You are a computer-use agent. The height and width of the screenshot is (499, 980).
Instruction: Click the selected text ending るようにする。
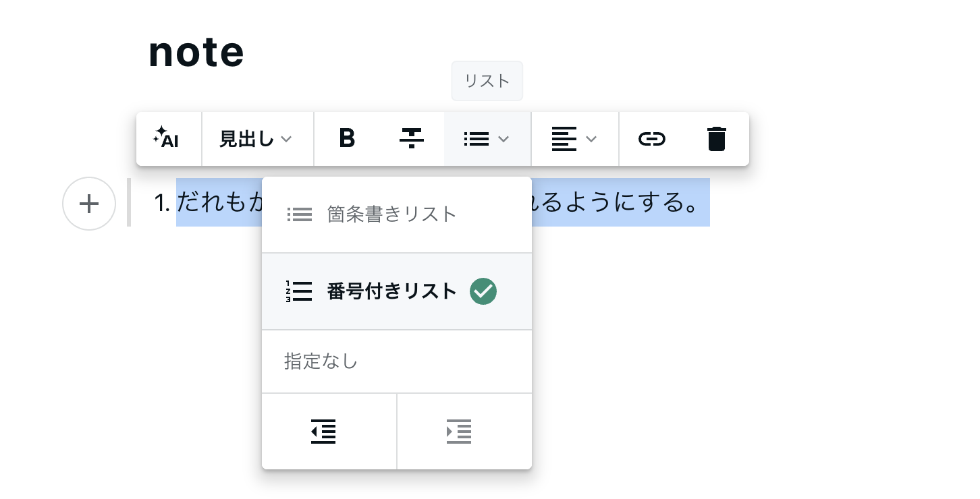(620, 202)
